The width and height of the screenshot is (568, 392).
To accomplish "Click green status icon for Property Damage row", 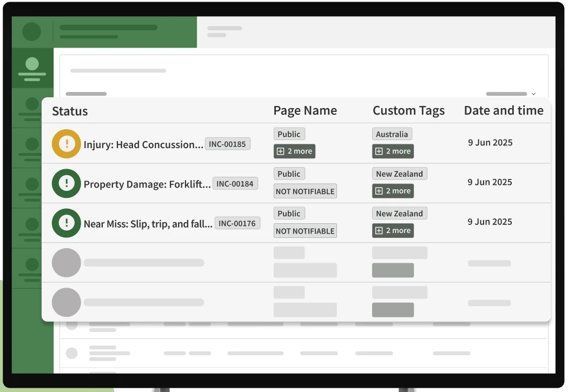I will (67, 183).
